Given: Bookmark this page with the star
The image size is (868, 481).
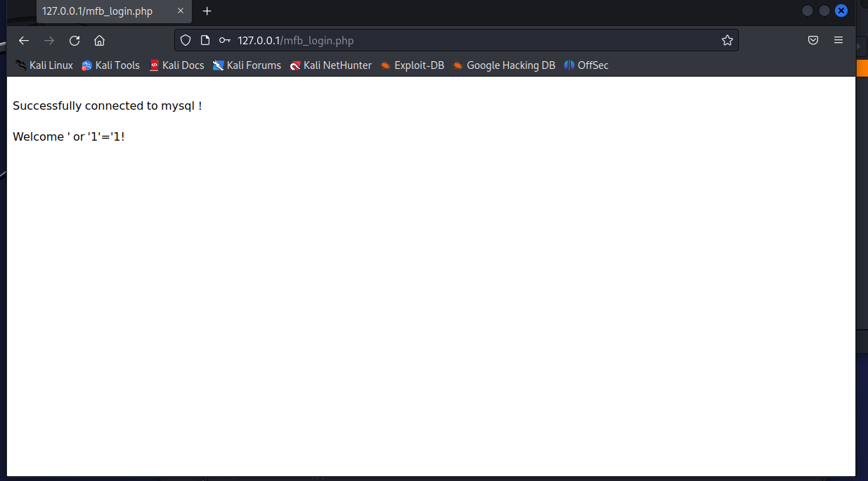Looking at the screenshot, I should [727, 40].
